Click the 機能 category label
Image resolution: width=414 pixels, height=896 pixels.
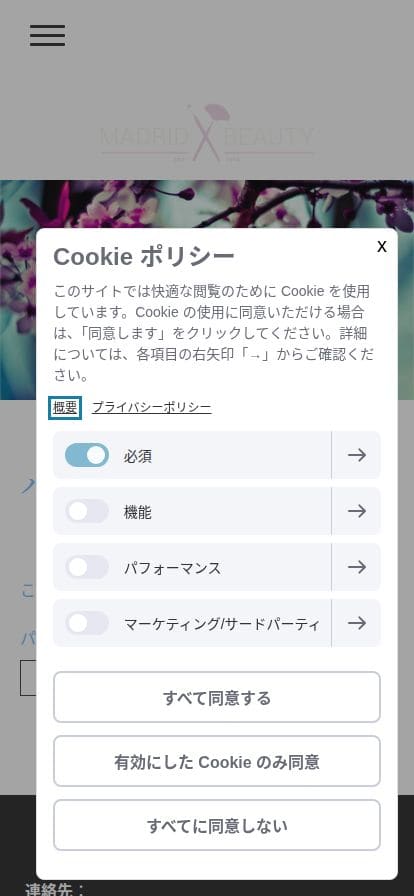pyautogui.click(x=138, y=512)
